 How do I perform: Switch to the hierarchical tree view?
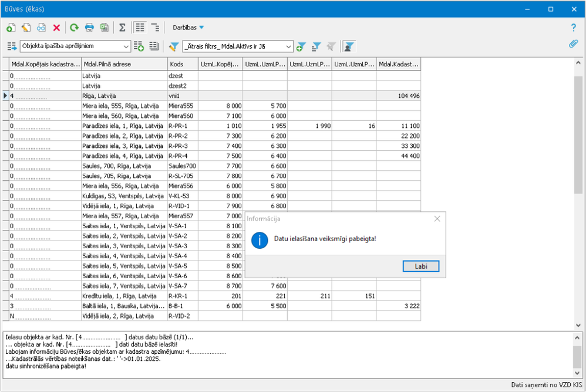pyautogui.click(x=155, y=28)
